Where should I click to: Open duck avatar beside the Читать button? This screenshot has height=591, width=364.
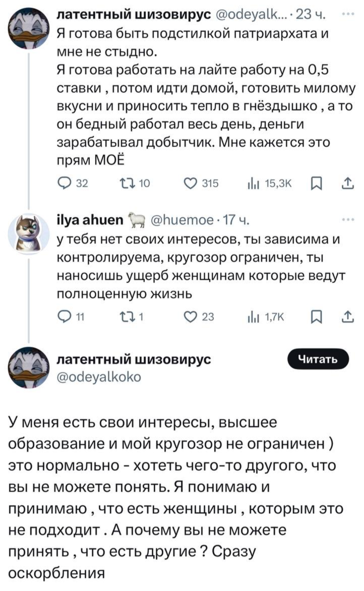[x=29, y=367]
